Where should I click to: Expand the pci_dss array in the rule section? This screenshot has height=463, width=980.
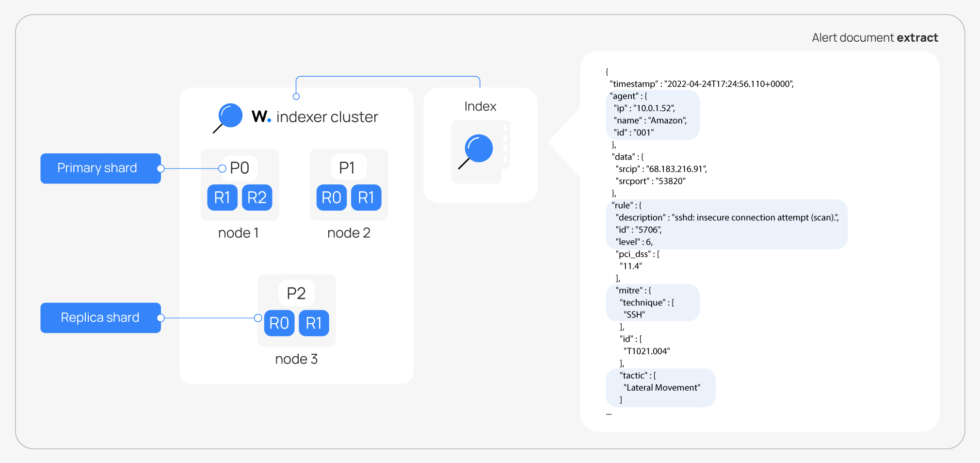pyautogui.click(x=638, y=253)
